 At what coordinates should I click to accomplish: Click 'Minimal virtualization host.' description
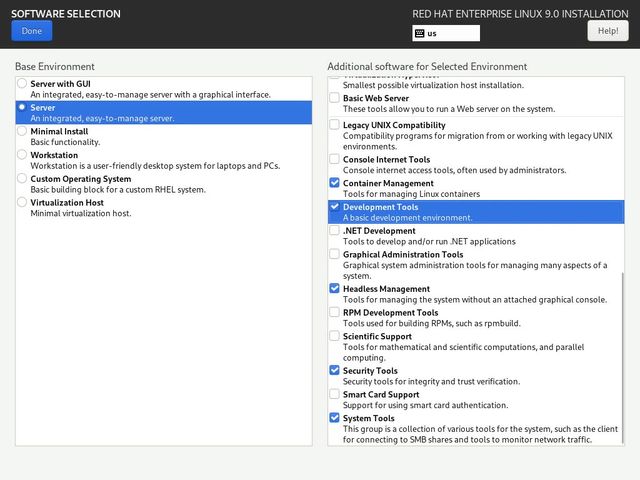click(x=81, y=213)
